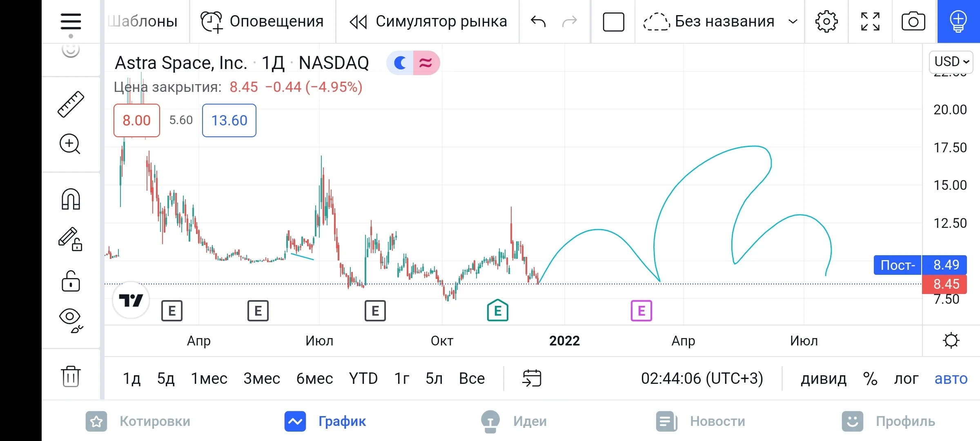
Task: Open the 'Оповещения' alerts menu
Action: [262, 21]
